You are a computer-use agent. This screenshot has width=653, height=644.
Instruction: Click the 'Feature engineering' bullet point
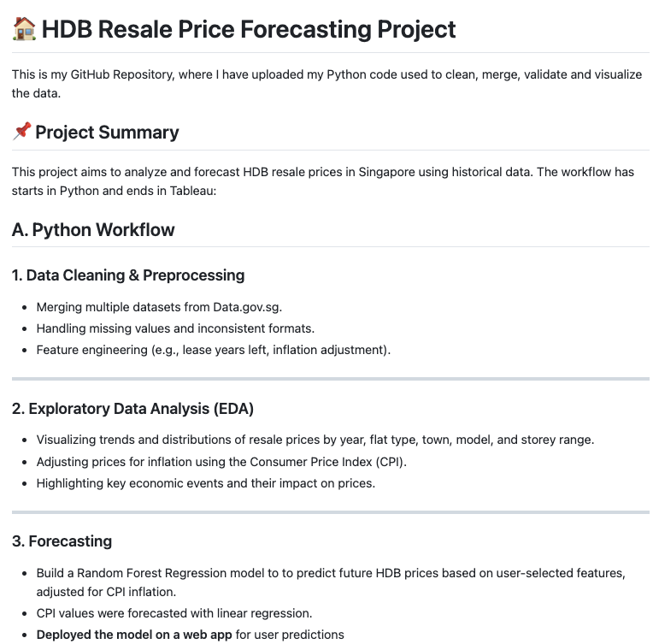pos(213,350)
